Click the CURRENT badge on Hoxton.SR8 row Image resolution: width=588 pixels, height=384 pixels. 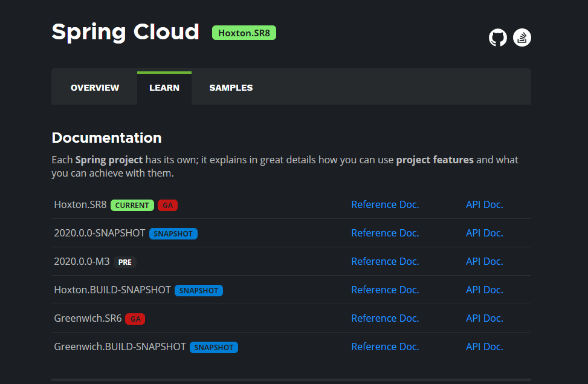[x=132, y=206]
